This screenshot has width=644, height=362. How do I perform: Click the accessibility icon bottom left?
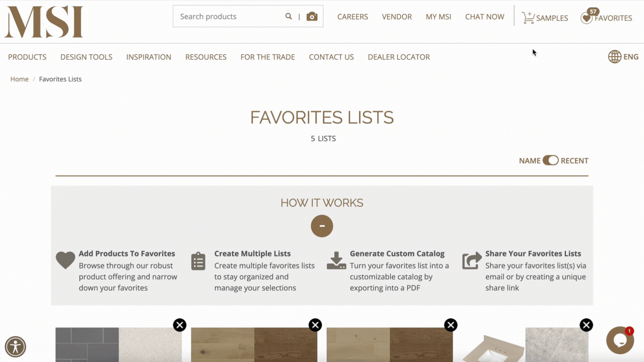coord(15,347)
